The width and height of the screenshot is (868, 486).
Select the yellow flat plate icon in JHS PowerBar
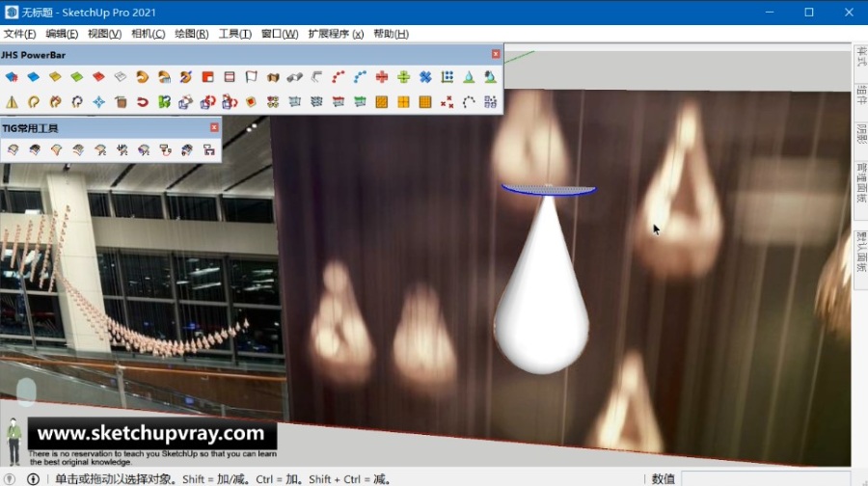tap(55, 77)
